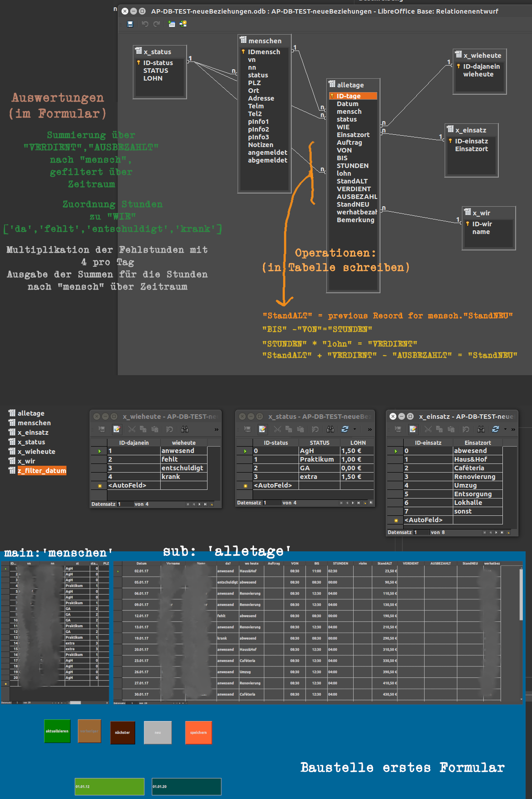Click the save record icon in x_einsatz window
Image resolution: width=532 pixels, height=799 pixels.
(398, 429)
